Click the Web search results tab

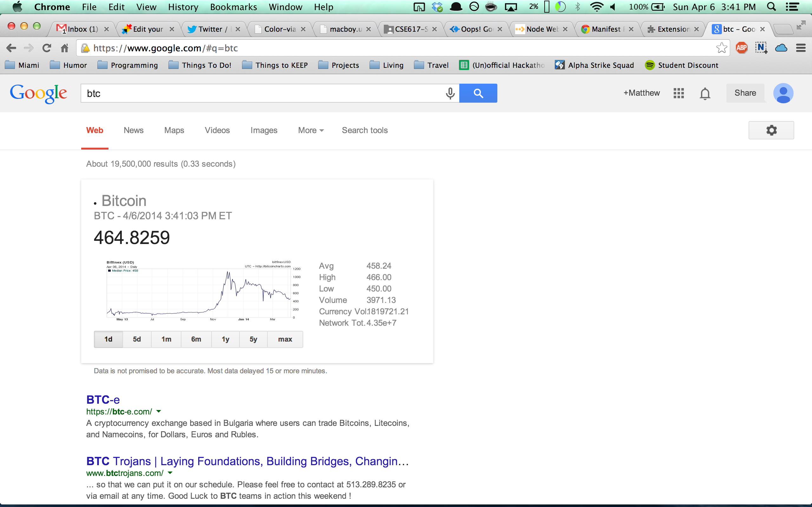[95, 130]
